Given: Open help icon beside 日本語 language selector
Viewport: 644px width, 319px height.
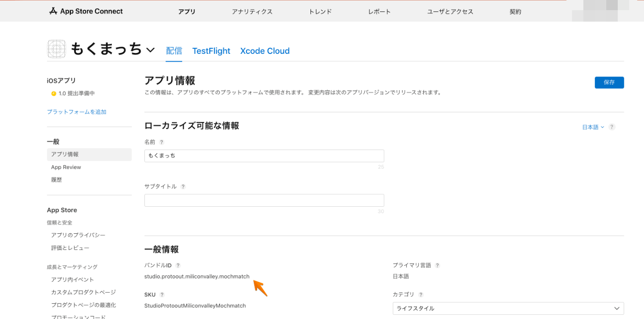Looking at the screenshot, I should (612, 127).
